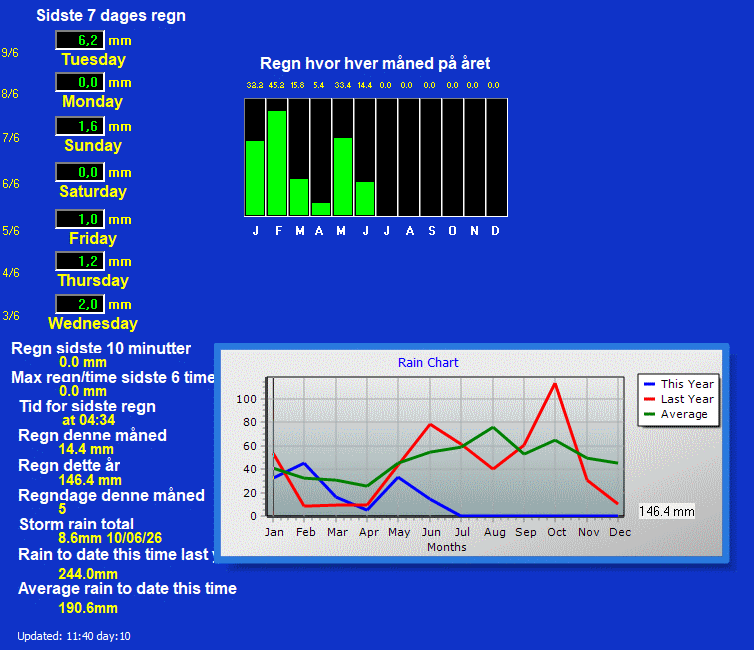
Task: Click the Saturday day label
Action: [x=93, y=191]
